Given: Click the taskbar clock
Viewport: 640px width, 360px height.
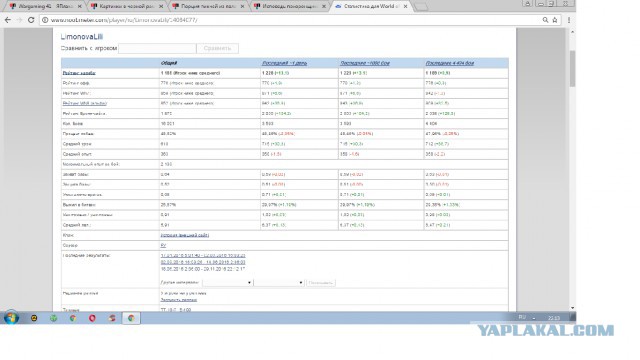Looking at the screenshot, I should (554, 318).
